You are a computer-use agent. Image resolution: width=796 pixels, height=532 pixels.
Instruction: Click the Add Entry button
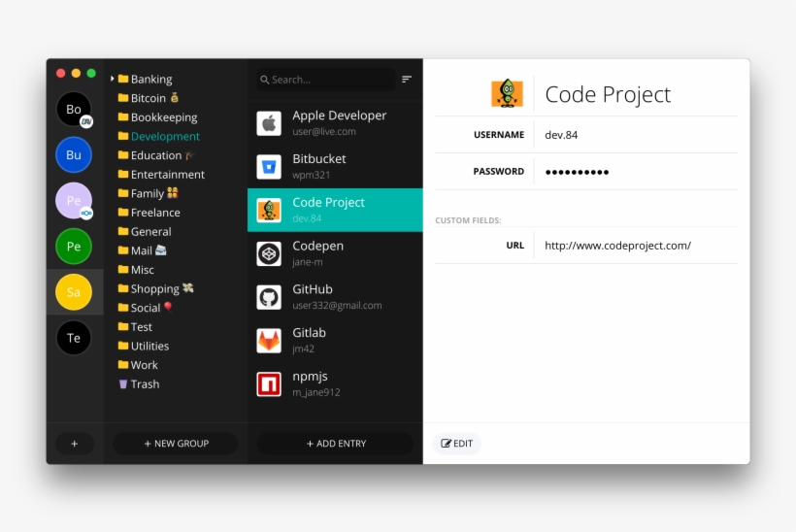coord(336,444)
